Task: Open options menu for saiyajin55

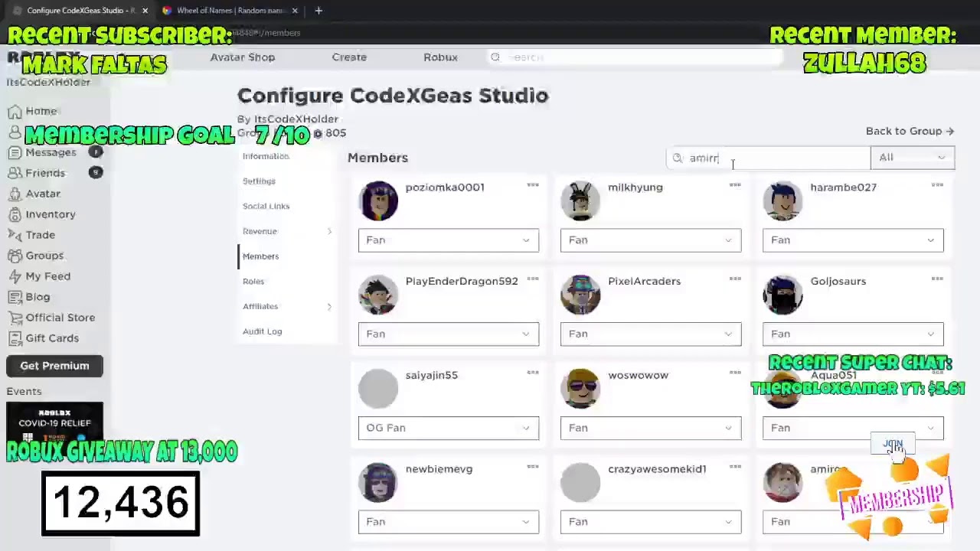Action: pos(533,373)
